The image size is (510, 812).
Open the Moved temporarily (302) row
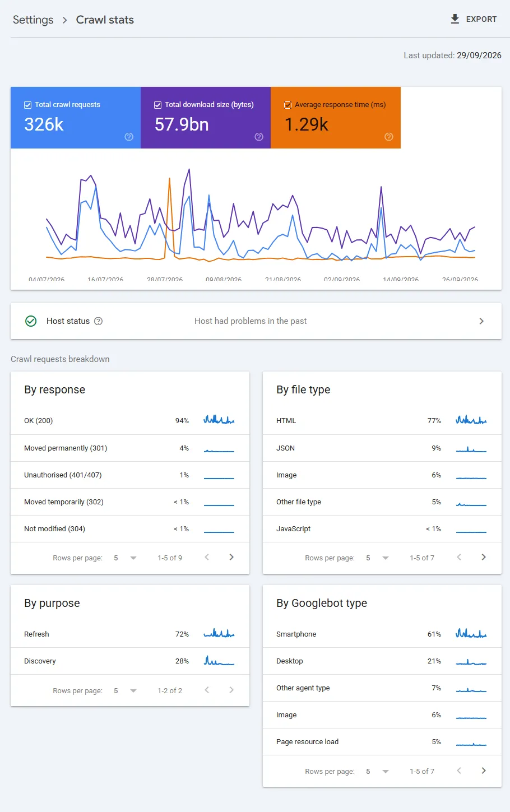click(x=130, y=502)
